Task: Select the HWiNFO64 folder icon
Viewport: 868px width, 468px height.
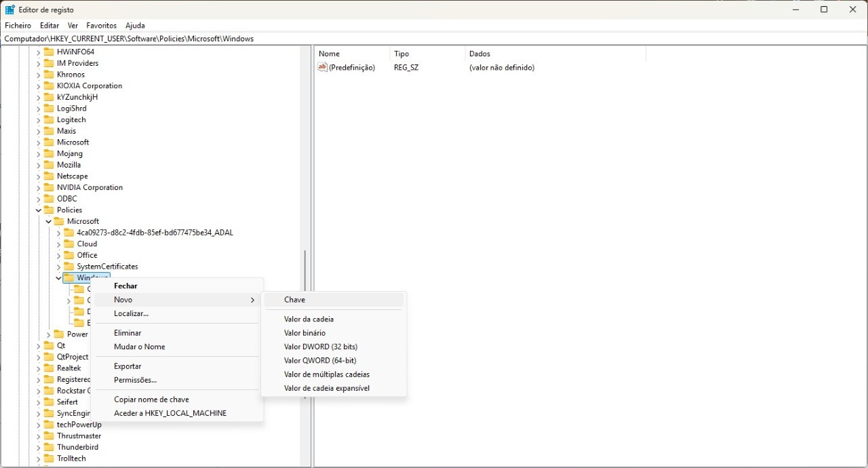Action: tap(49, 52)
